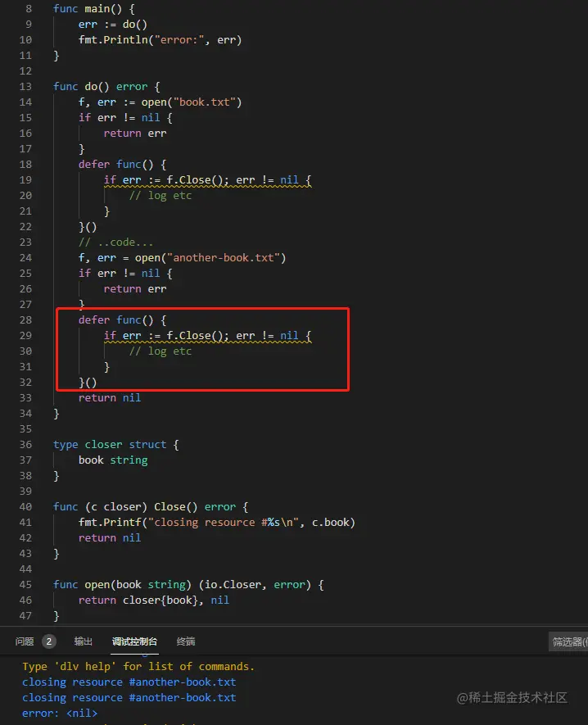Switch to the 终端 terminal tab
Viewport: 588px width, 725px height.
point(186,641)
